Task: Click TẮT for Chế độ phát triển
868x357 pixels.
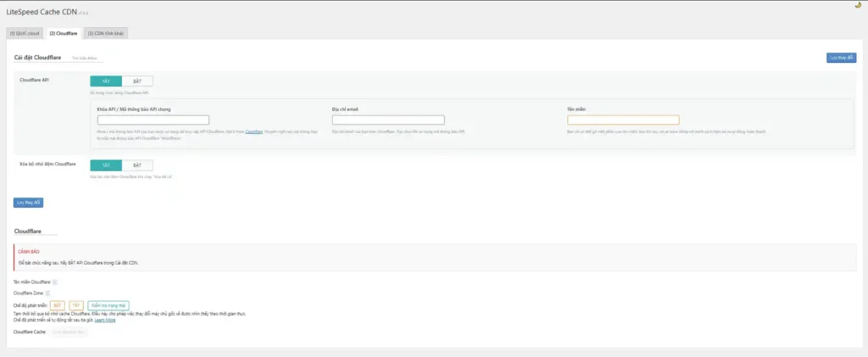Action: click(76, 305)
